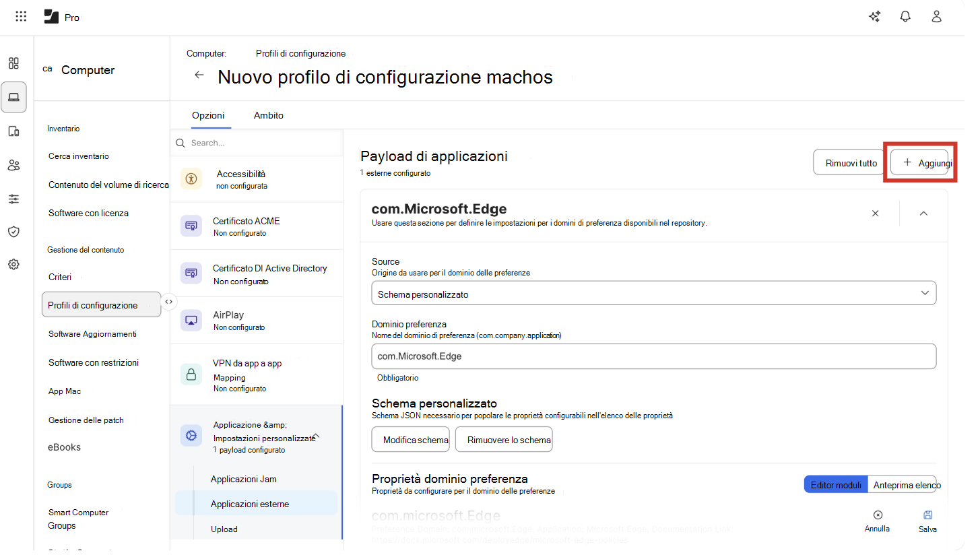Click the Aggiungi button

pos(919,163)
